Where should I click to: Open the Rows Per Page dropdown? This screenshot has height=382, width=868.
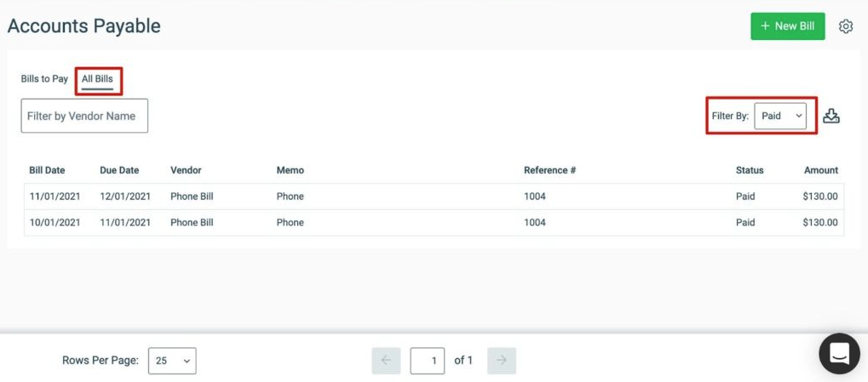point(172,361)
